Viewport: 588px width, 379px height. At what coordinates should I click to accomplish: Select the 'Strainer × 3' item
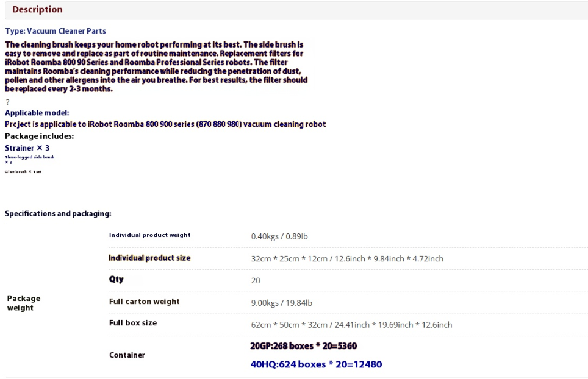pyautogui.click(x=27, y=148)
